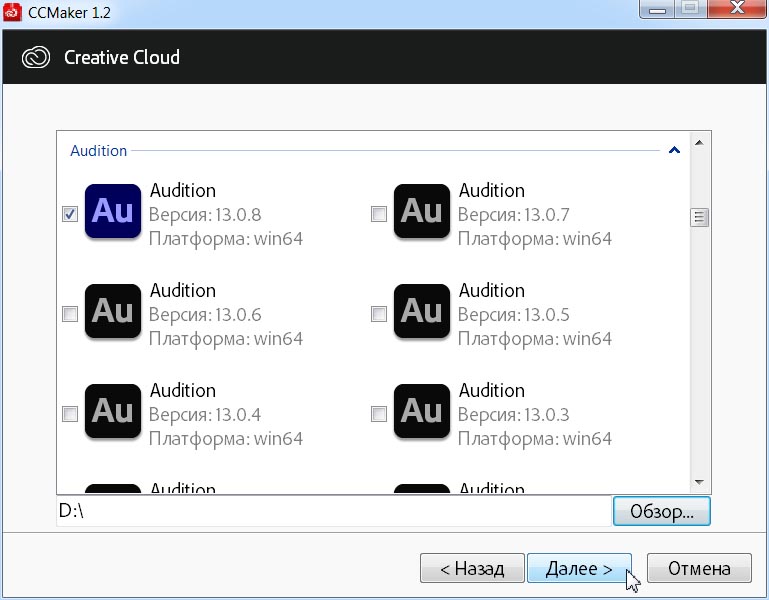This screenshot has width=769, height=600.
Task: Click the Audition 13.0.7 app icon
Action: (422, 211)
